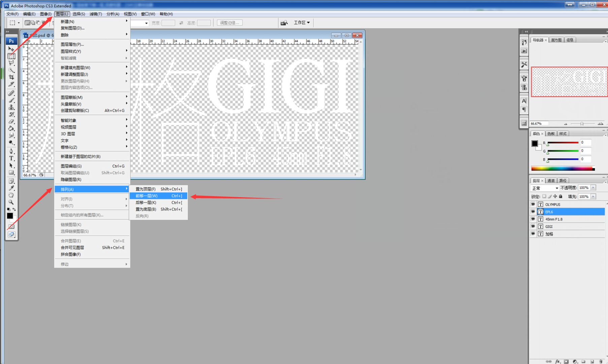Screen dimensions: 608x364
Task: Open the opacity 不透明度 slider arrow
Action: pos(593,188)
